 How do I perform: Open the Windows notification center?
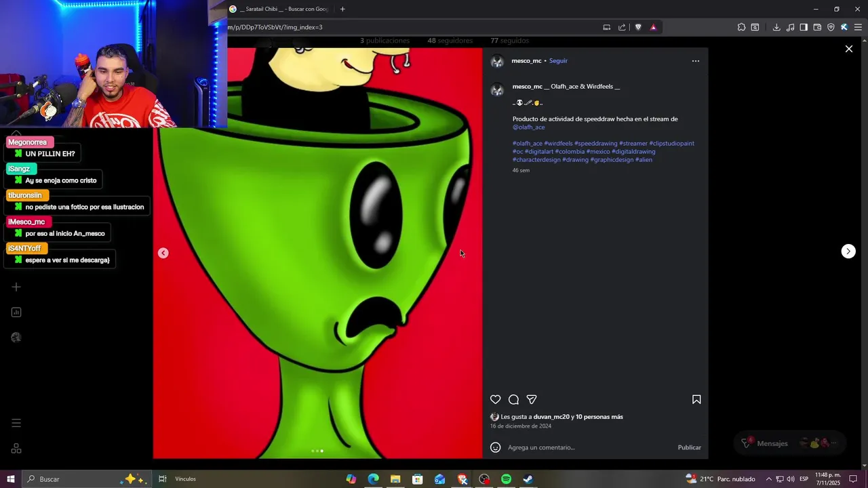854,479
